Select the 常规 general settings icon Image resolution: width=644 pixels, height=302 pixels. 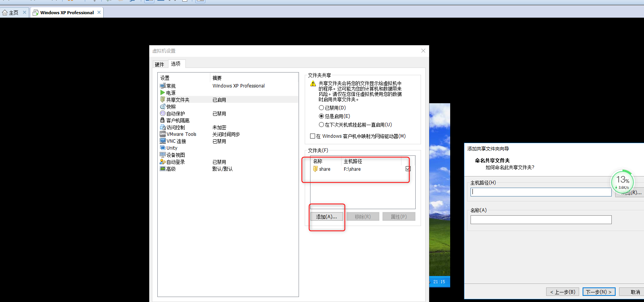coord(163,86)
